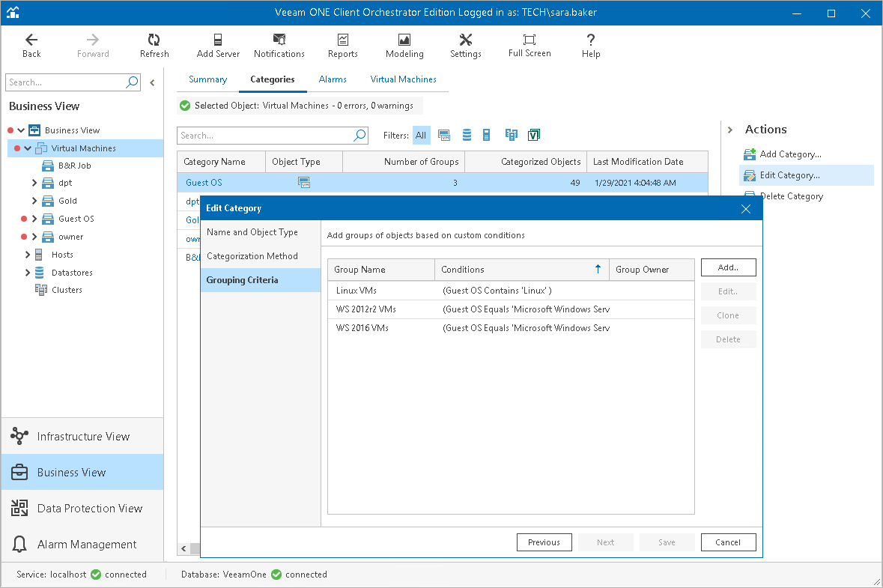The image size is (883, 588).
Task: Expand the Datastores tree node
Action: pos(28,273)
